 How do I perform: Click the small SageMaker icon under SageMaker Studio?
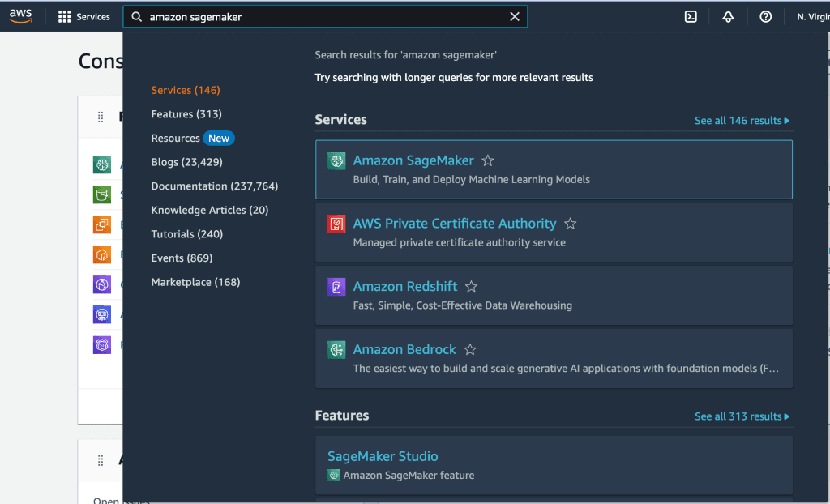pyautogui.click(x=333, y=476)
